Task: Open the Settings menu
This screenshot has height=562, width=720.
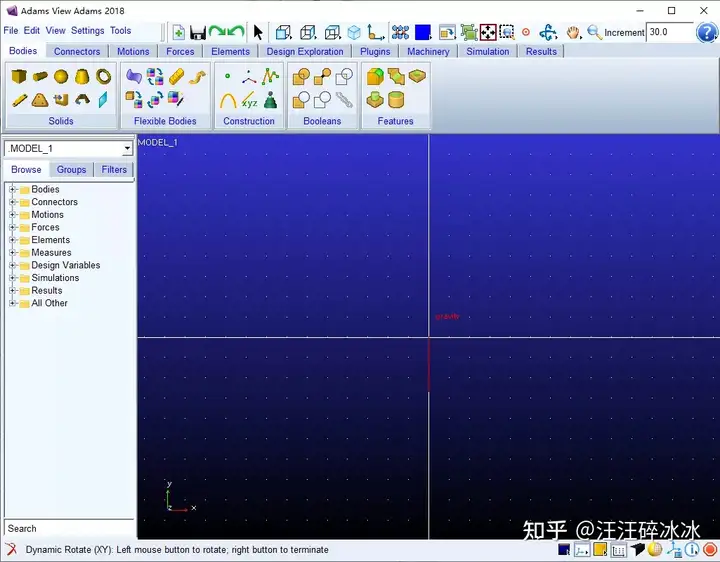Action: [87, 31]
